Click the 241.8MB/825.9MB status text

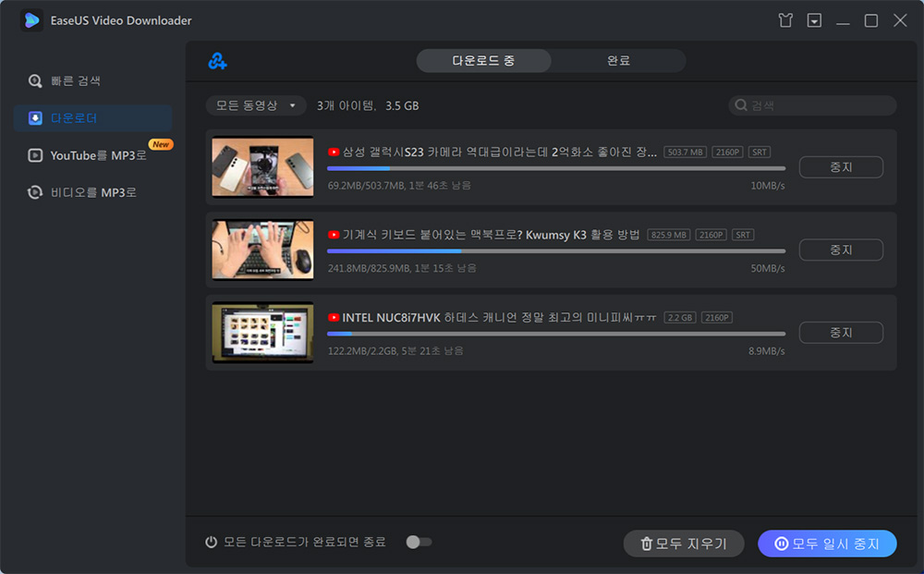402,268
